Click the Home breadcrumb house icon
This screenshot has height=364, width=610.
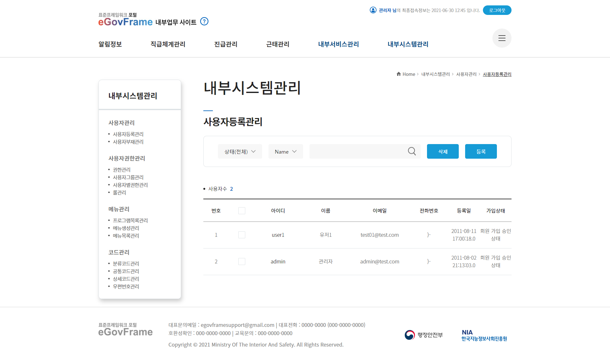(398, 74)
